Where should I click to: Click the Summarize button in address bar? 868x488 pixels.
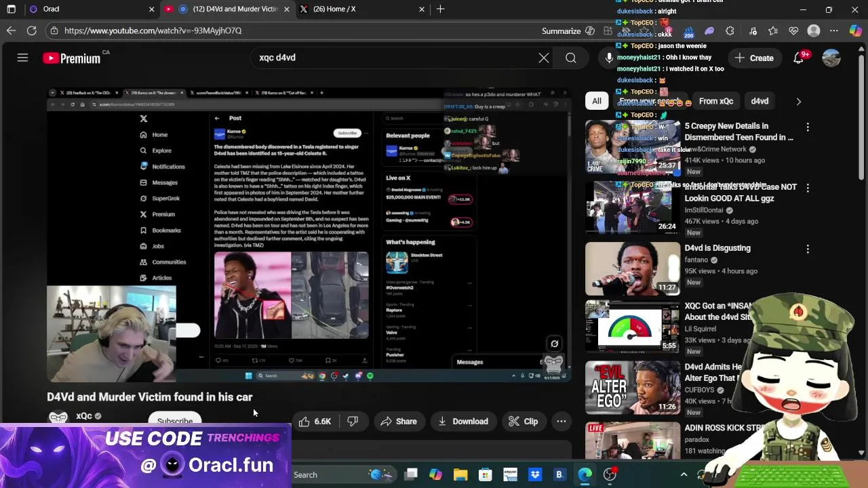(568, 30)
